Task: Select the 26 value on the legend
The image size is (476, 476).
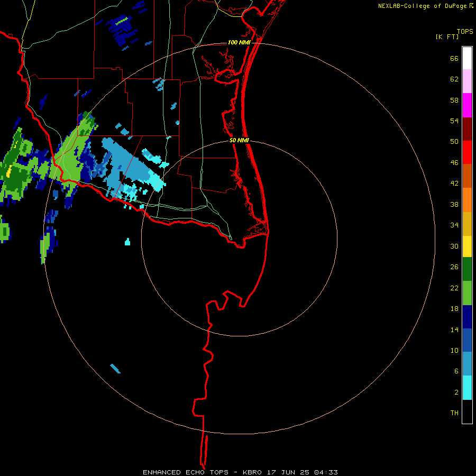Action: pos(454,267)
